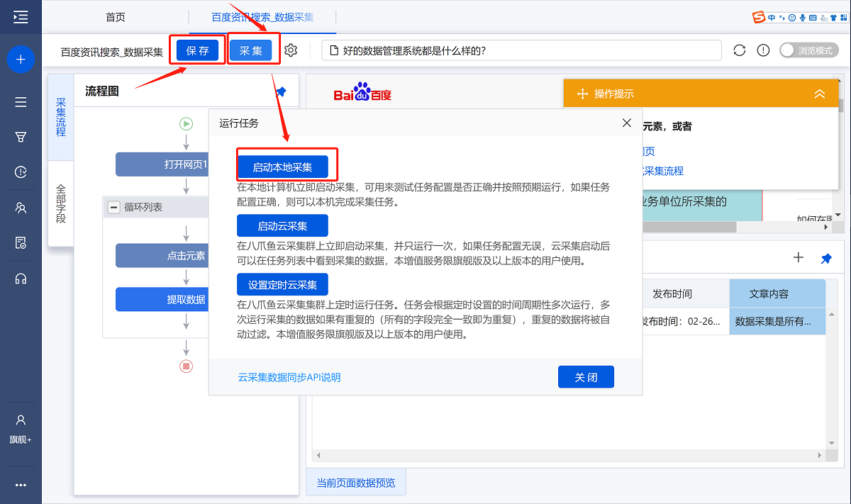Open the document check sidebar icon

21,243
